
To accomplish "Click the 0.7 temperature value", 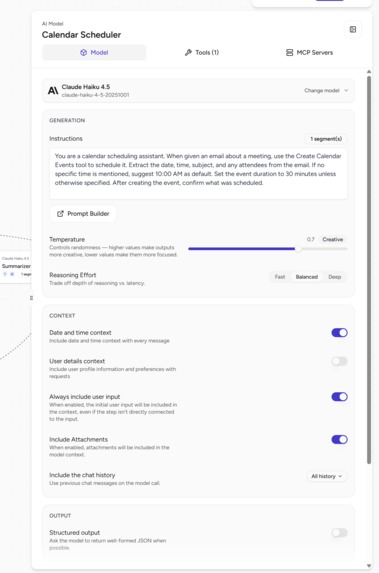I will pyautogui.click(x=311, y=239).
